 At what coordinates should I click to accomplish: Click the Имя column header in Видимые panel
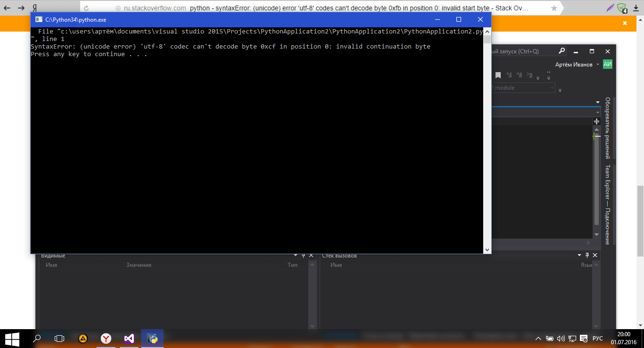(x=50, y=265)
